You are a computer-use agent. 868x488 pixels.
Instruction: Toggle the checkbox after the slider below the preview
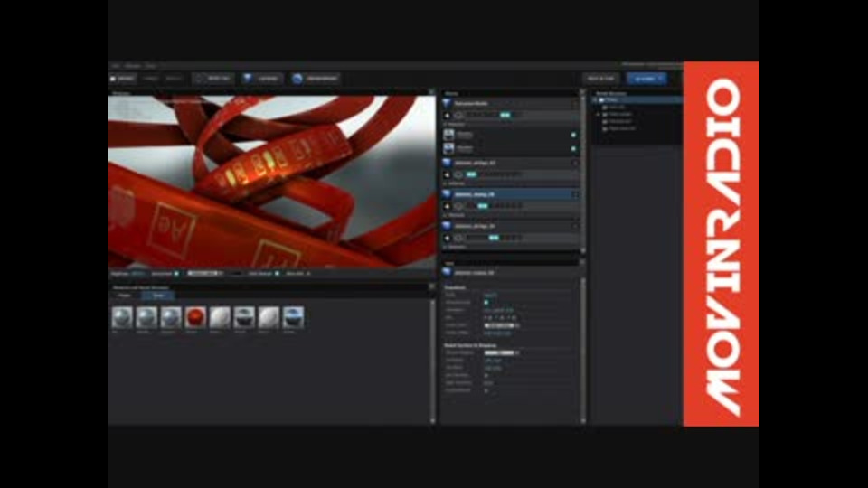click(x=278, y=273)
